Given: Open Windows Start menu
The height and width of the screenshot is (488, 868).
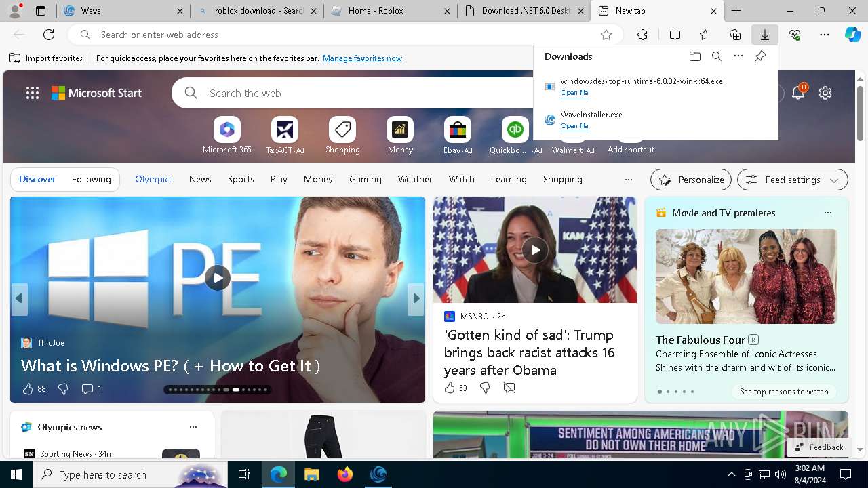Looking at the screenshot, I should point(16,474).
